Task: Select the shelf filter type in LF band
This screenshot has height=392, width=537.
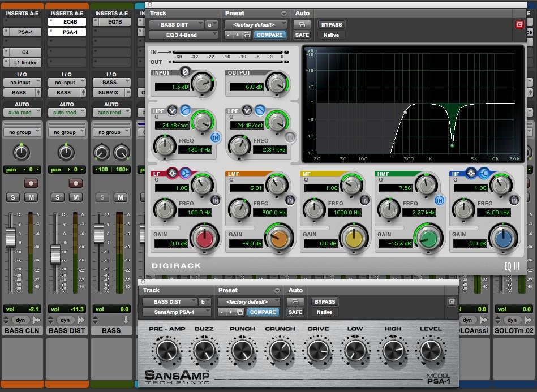Action: pos(185,173)
